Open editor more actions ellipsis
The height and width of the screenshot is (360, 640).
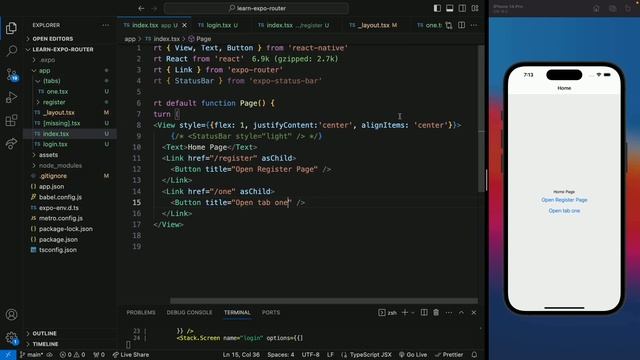474,25
